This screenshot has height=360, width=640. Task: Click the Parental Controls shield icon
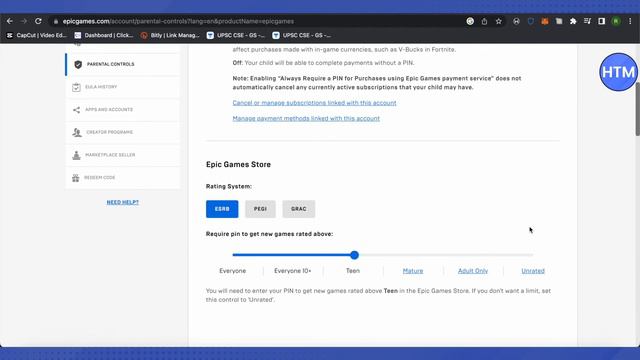[x=78, y=64]
